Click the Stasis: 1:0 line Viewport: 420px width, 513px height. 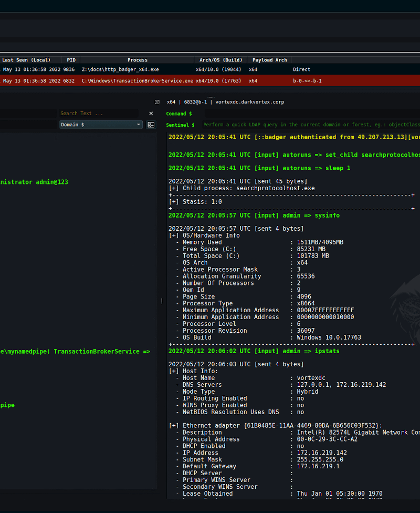[x=195, y=202]
